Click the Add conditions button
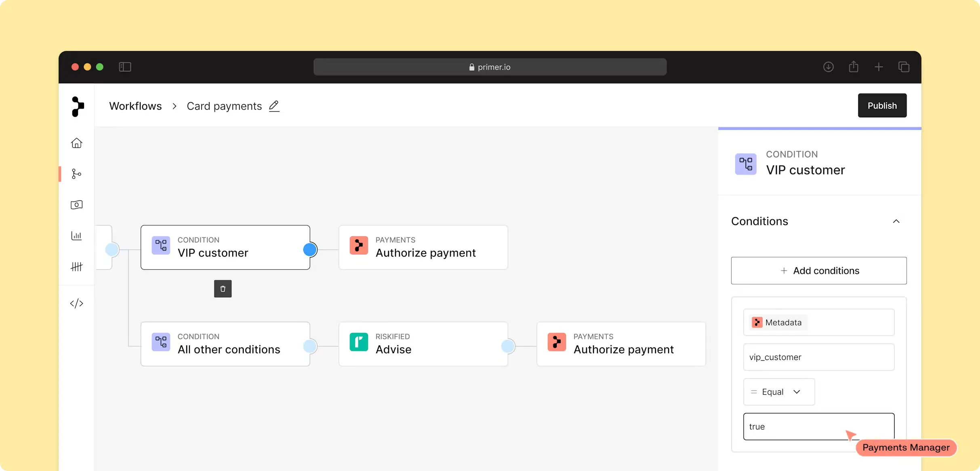 [818, 271]
